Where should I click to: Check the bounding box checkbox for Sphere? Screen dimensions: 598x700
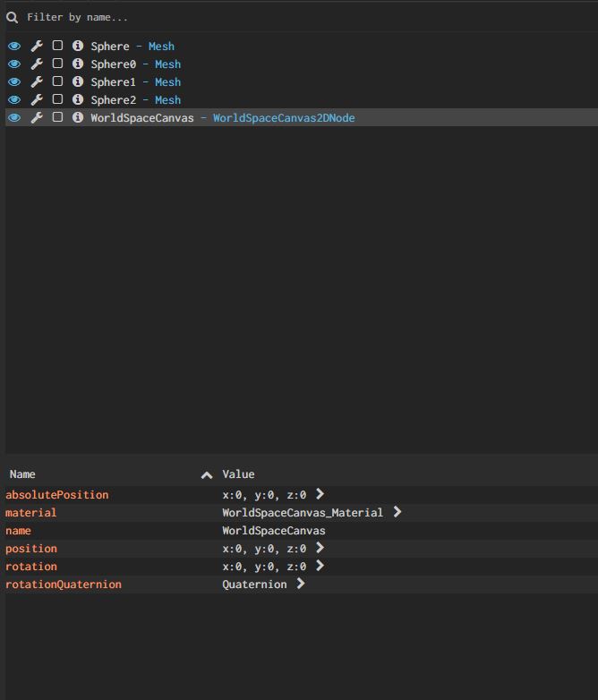click(57, 46)
